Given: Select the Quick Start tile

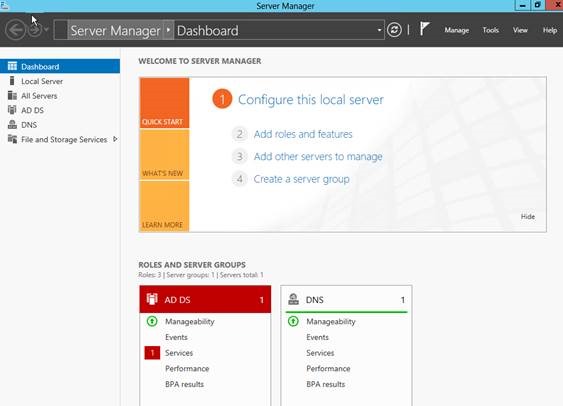Looking at the screenshot, I should click(164, 103).
